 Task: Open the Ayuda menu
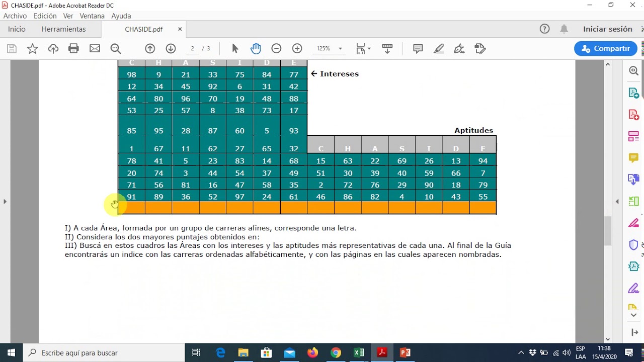121,16
